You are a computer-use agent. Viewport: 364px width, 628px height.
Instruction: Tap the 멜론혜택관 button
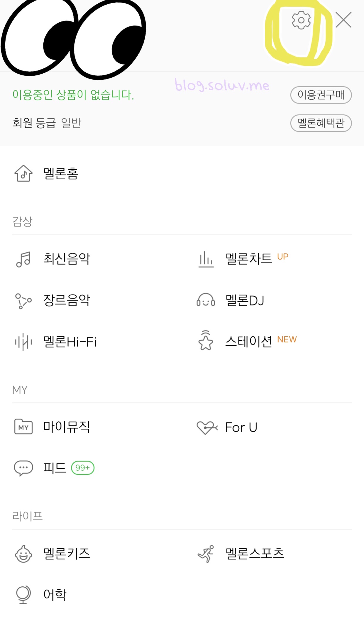321,123
